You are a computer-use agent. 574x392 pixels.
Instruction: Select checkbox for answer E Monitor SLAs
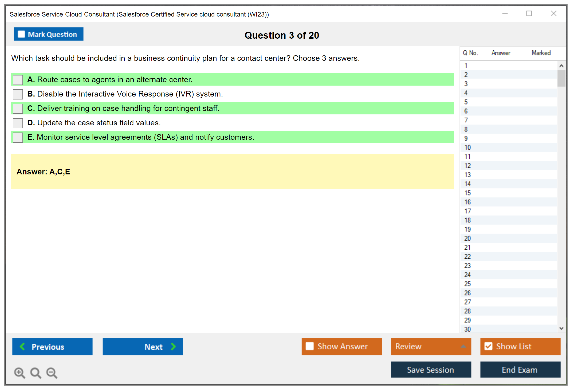[x=18, y=137]
